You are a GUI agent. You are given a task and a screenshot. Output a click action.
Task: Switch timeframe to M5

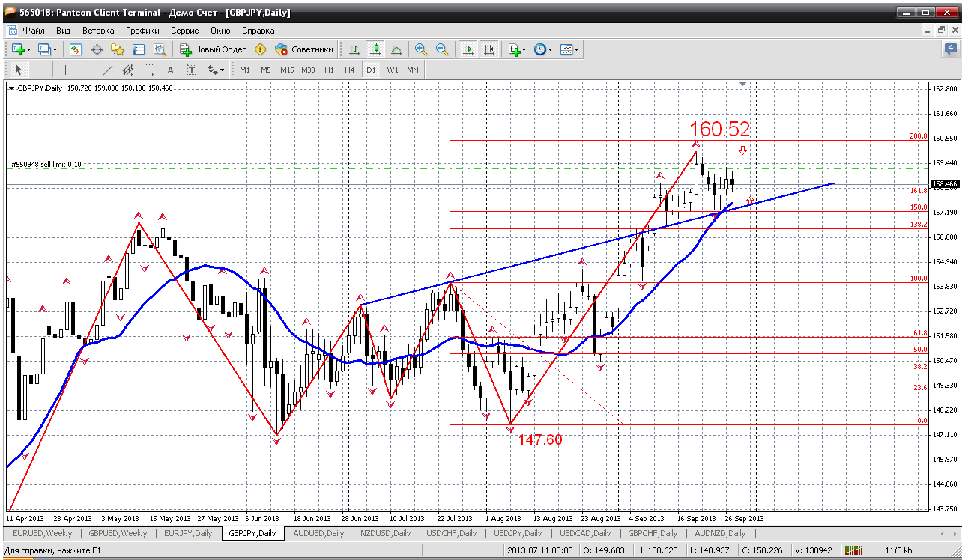click(x=266, y=70)
